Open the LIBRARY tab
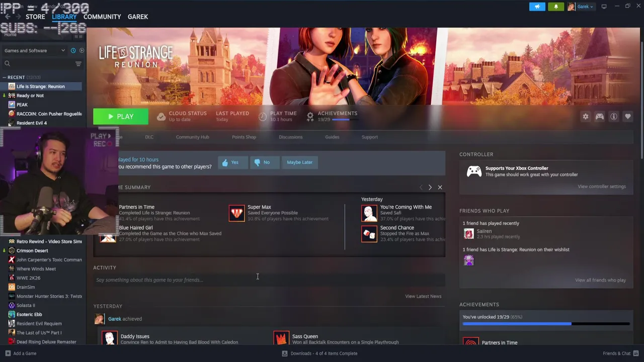The height and width of the screenshot is (362, 644). click(64, 17)
